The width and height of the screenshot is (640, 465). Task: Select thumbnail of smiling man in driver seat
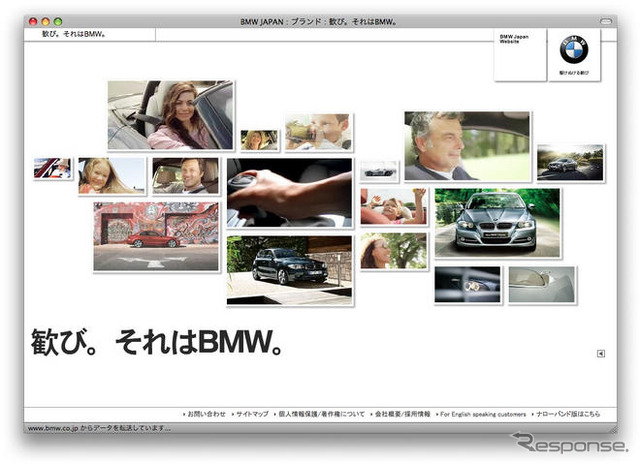(185, 176)
